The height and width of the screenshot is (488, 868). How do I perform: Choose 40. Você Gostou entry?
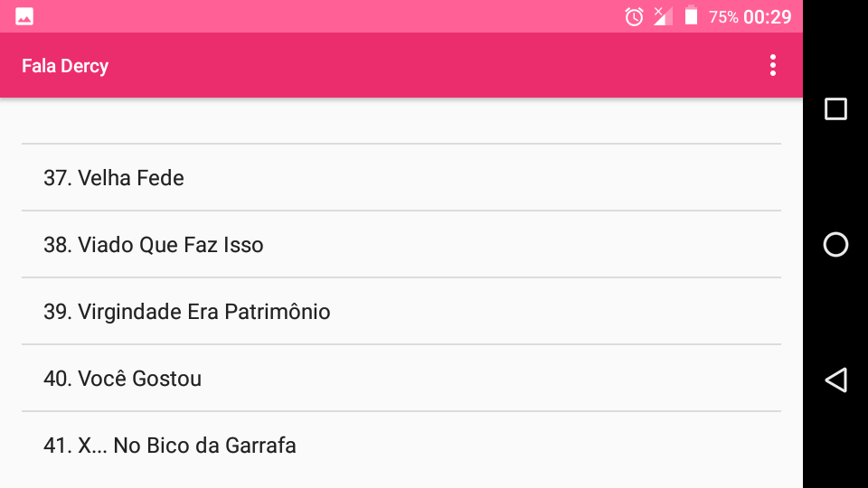pyautogui.click(x=123, y=379)
